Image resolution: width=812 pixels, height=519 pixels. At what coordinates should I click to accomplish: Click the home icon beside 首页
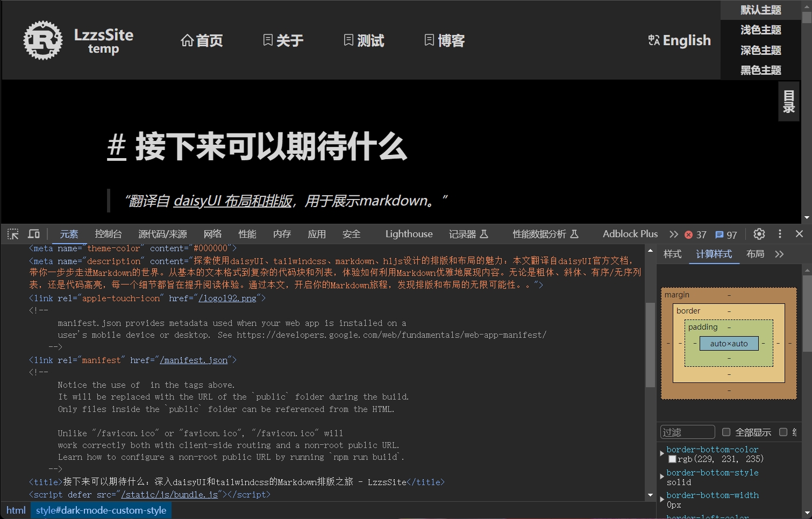pos(187,40)
